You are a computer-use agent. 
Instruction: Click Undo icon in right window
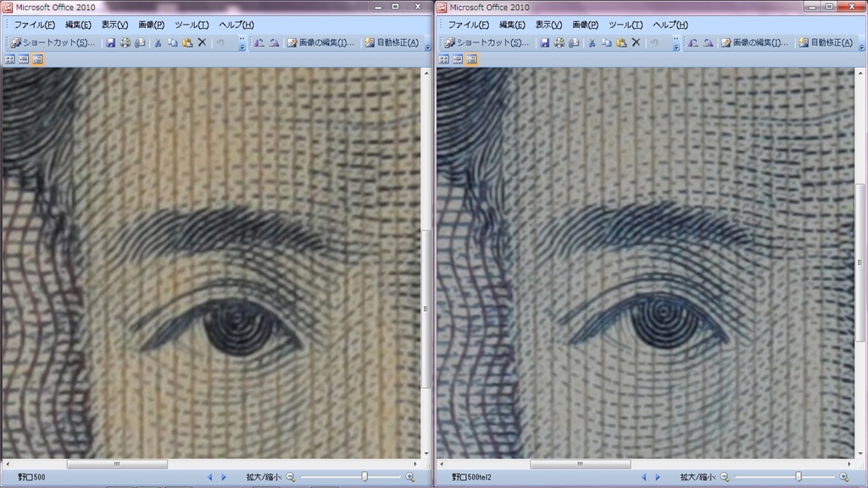coord(654,42)
